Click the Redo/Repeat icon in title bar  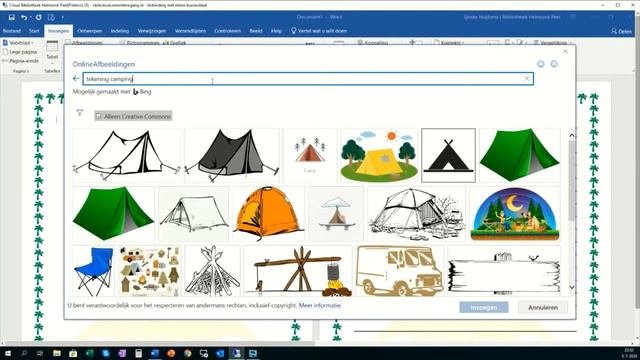click(x=38, y=17)
